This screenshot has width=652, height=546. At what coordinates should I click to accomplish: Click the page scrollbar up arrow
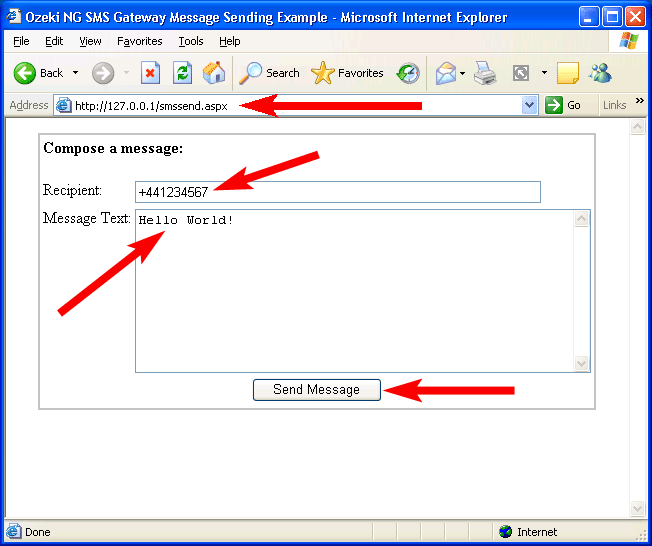637,127
